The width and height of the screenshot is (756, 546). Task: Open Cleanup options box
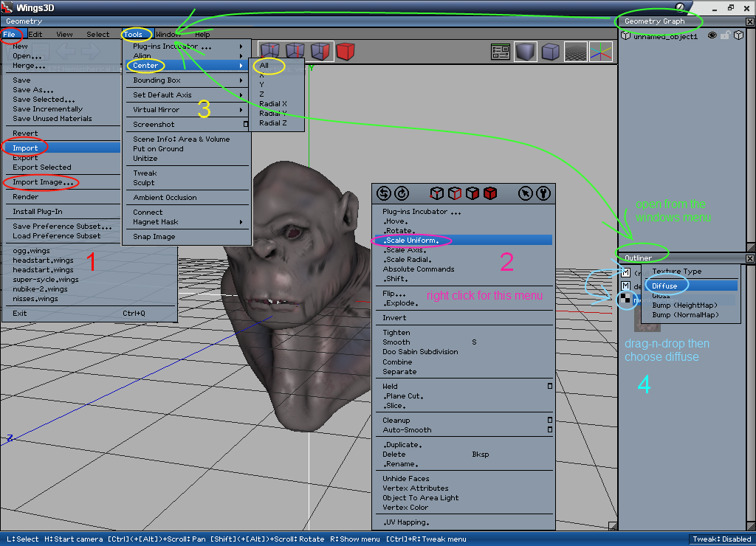pos(549,421)
